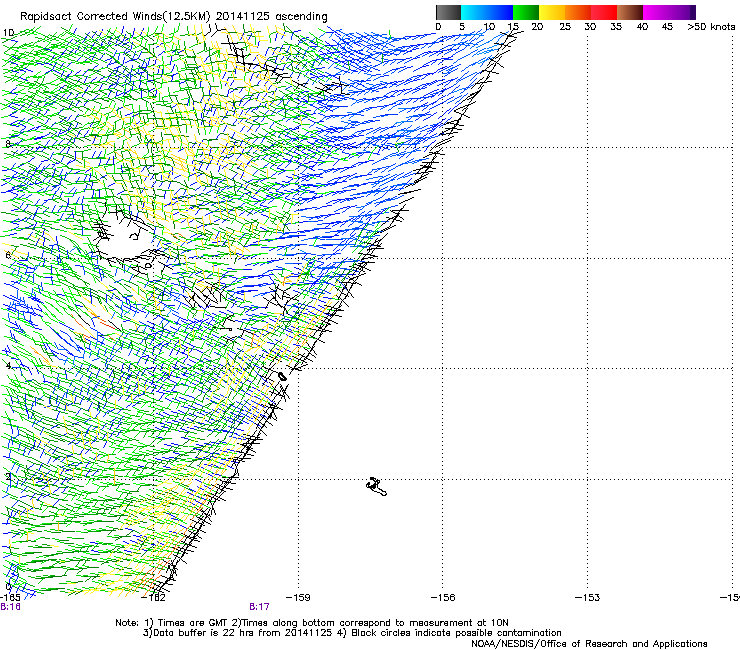
Task: Click the brown 35-40 knots legend swatch
Action: (x=630, y=12)
